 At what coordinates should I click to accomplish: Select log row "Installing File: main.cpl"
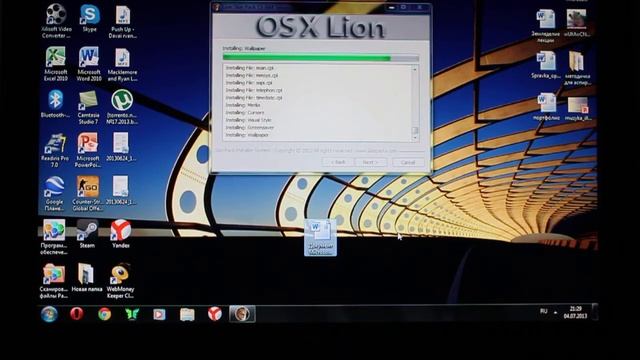(x=249, y=68)
